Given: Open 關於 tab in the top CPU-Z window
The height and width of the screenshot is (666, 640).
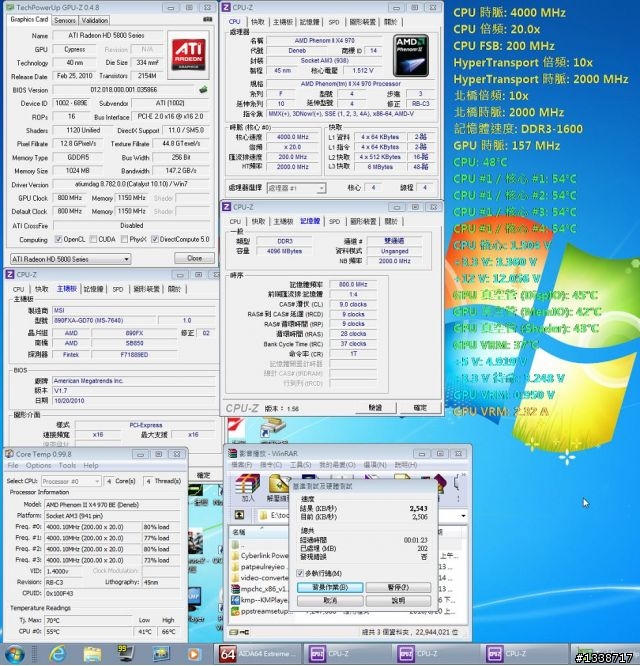Looking at the screenshot, I should pyautogui.click(x=390, y=22).
